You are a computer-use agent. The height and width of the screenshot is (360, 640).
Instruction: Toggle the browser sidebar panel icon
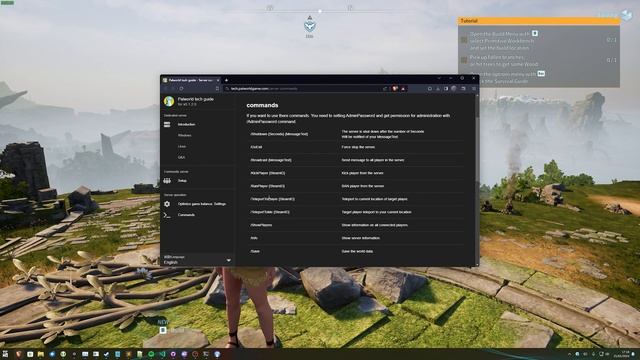pyautogui.click(x=446, y=89)
